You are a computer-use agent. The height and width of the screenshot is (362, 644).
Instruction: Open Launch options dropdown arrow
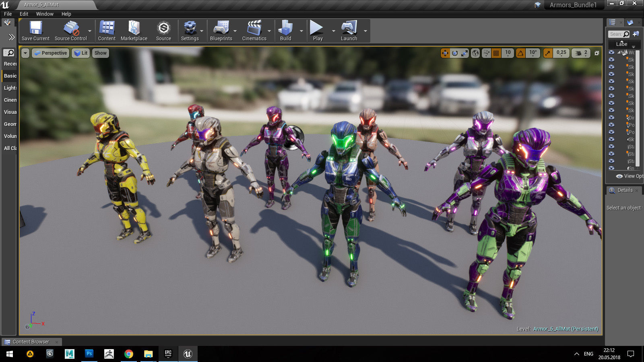[x=365, y=31]
